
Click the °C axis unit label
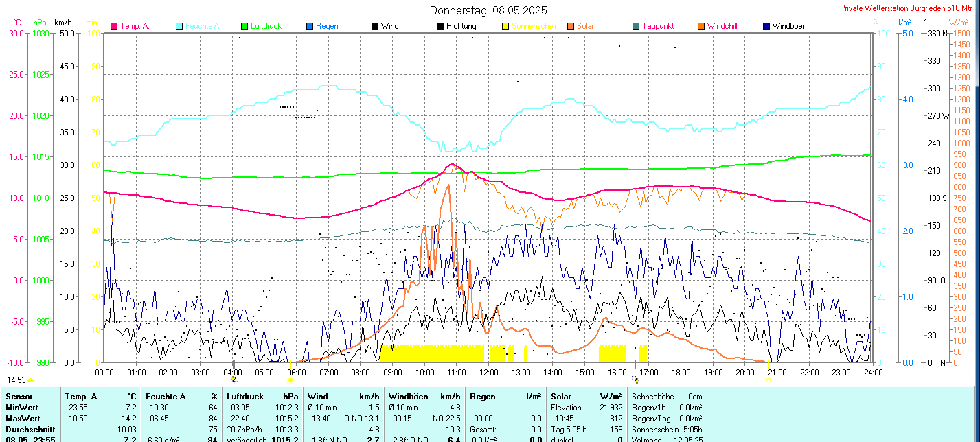point(18,23)
